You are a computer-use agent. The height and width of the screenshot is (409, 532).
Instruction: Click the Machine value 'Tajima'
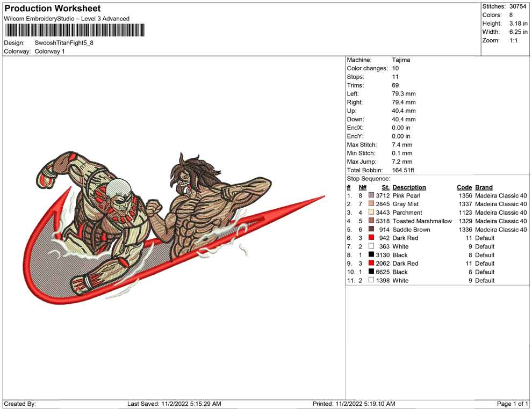tap(401, 60)
